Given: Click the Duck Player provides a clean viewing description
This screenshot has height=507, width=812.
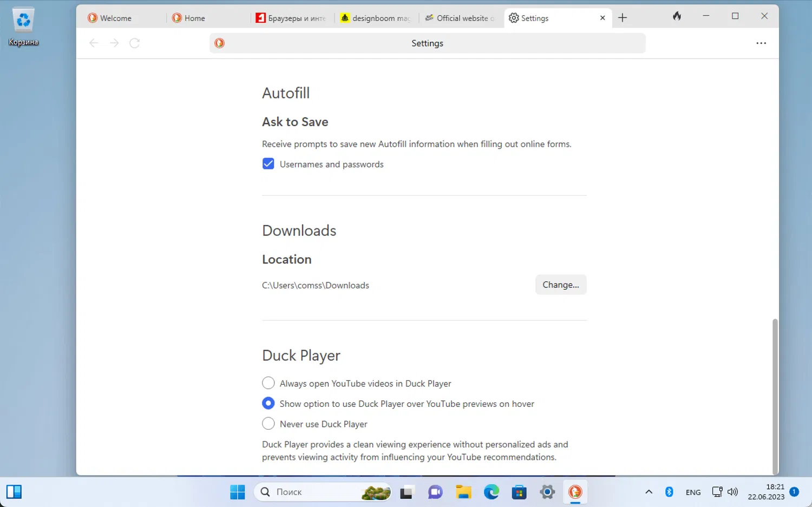Looking at the screenshot, I should (x=415, y=451).
